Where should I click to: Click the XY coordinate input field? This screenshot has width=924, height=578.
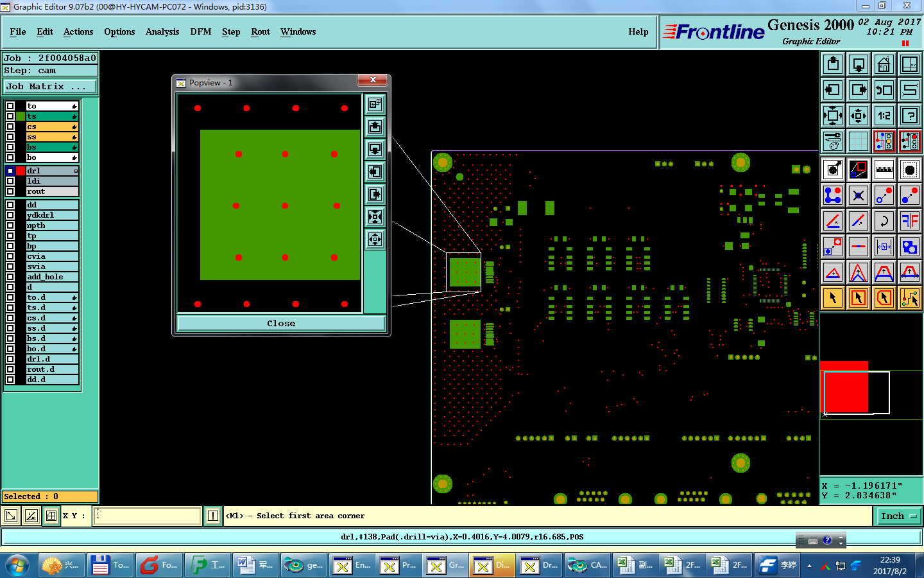[148, 516]
